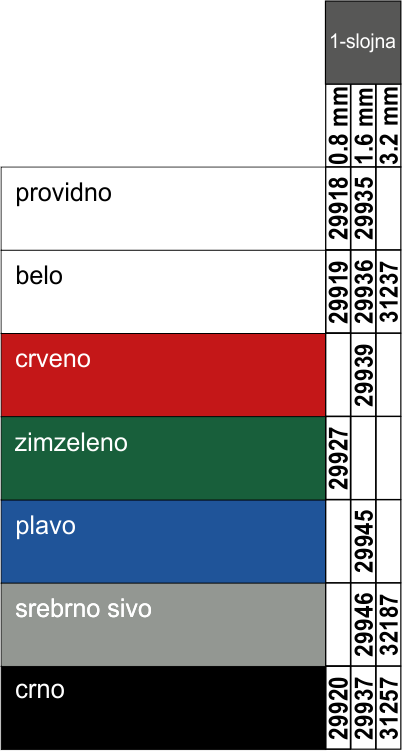Screen dimensions: 402x751
Task: Select the 0.8 mm column header
Action: pos(338,125)
